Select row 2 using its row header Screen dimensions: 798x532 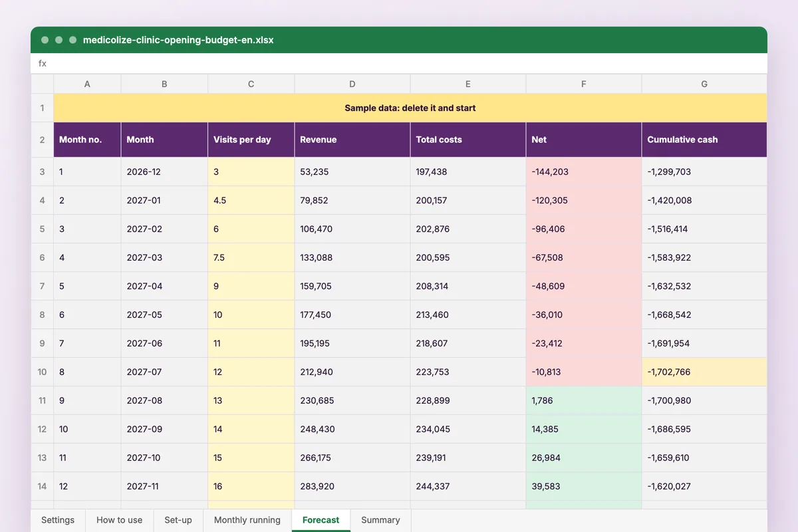42,140
